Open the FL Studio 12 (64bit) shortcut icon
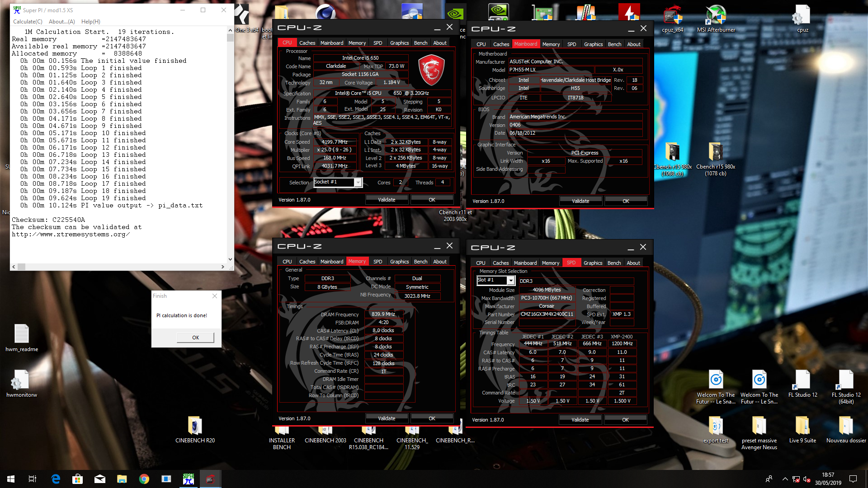 point(846,387)
